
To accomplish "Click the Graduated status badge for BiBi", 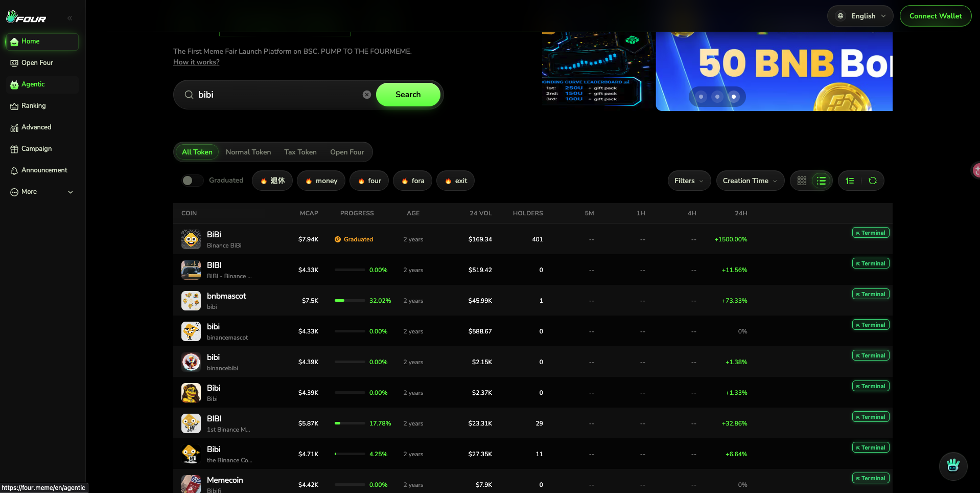I will click(354, 239).
